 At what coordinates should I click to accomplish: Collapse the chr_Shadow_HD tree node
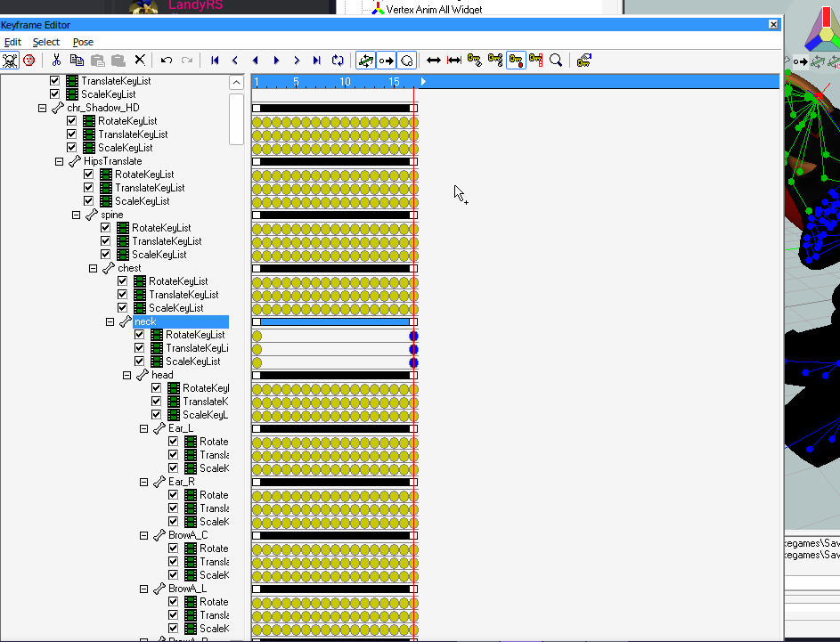42,108
